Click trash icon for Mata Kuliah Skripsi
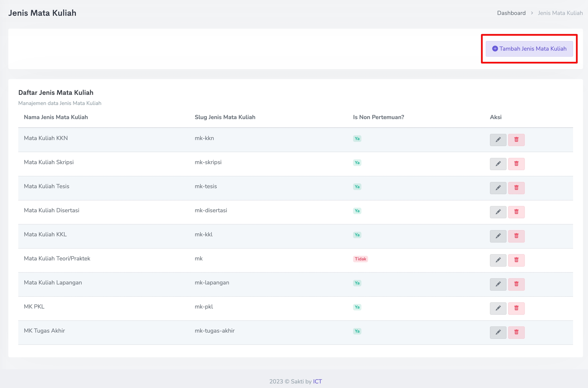588x388 pixels. point(516,164)
